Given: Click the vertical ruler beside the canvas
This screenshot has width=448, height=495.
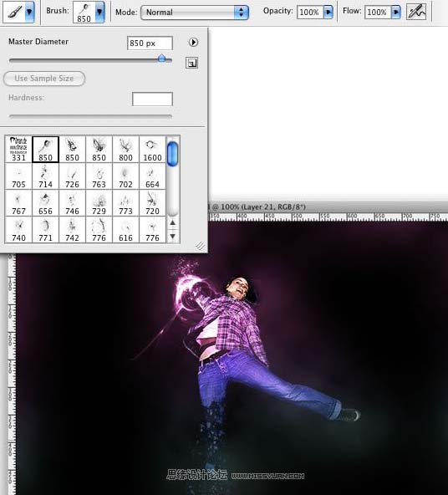Looking at the screenshot, I should coord(12,375).
